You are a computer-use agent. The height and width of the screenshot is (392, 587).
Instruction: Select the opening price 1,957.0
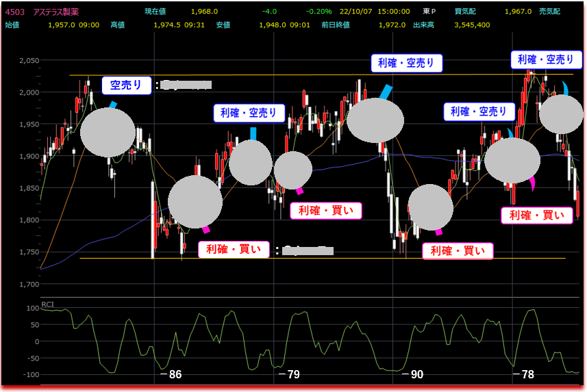pos(62,25)
